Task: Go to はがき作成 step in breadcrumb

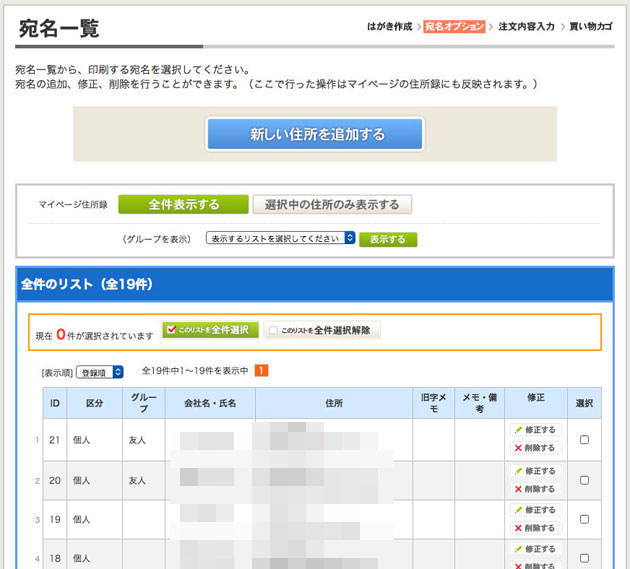Action: pyautogui.click(x=390, y=27)
